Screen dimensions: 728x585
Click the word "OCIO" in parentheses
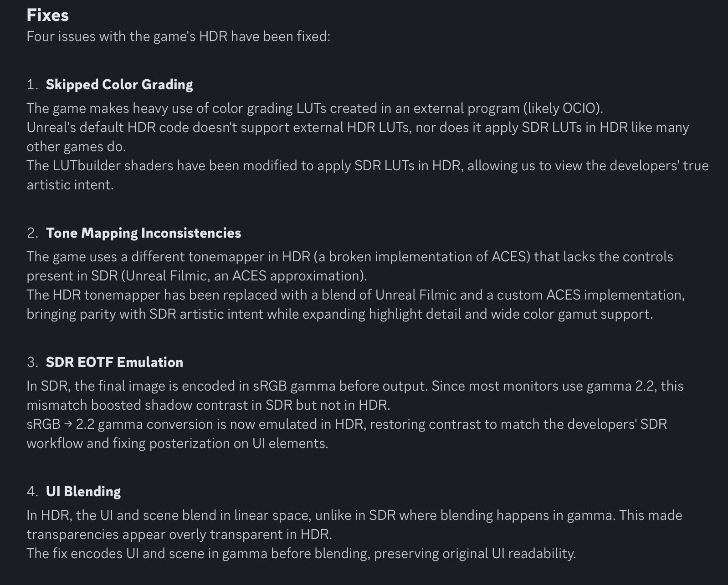579,108
